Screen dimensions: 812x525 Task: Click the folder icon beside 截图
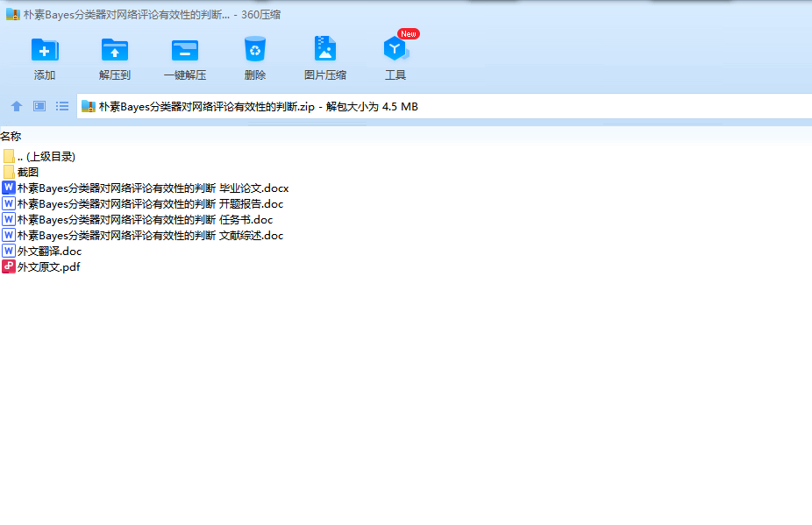point(9,172)
